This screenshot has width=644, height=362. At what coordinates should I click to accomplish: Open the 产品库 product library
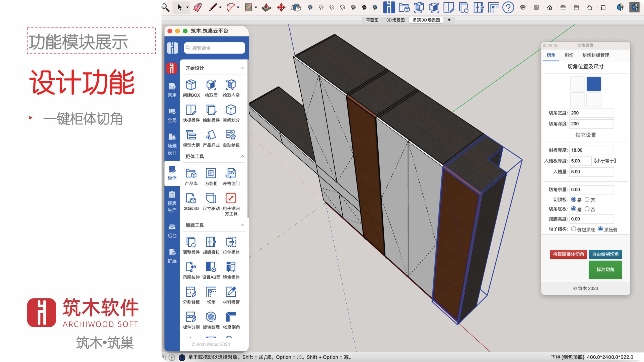191,173
